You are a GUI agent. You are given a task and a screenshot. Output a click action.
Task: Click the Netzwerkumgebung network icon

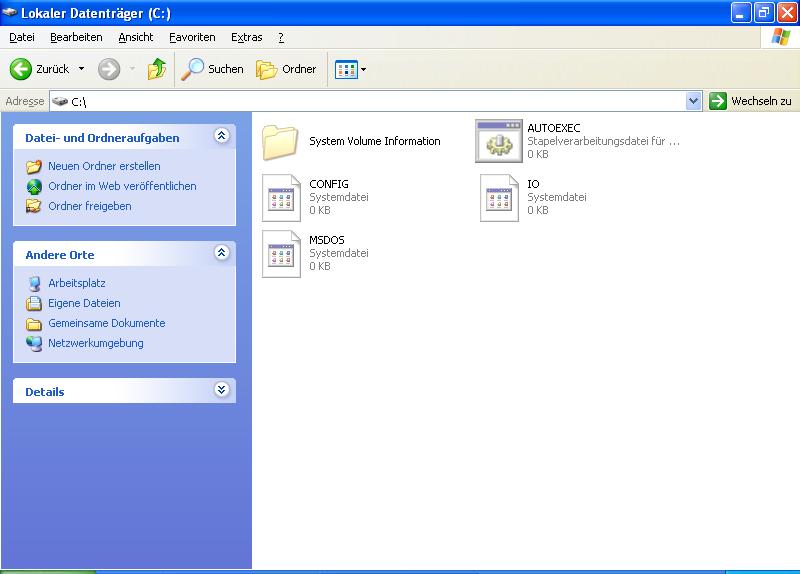pyautogui.click(x=34, y=343)
